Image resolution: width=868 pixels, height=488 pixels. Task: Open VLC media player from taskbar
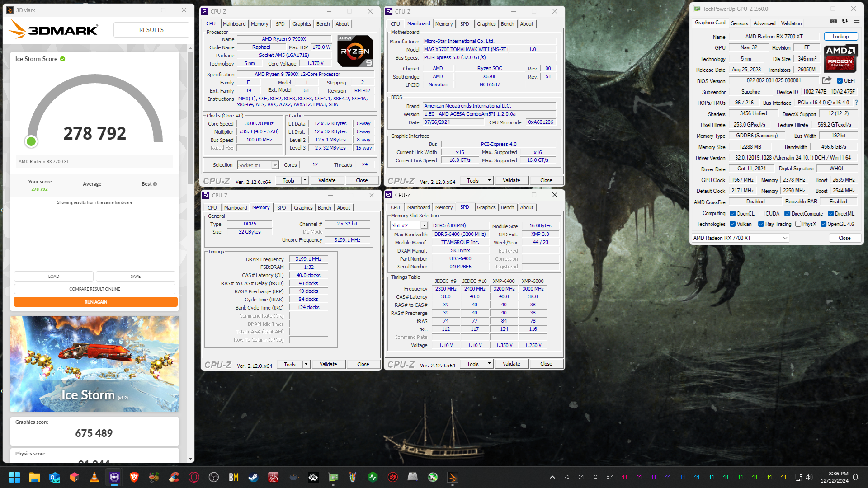pos(94,477)
